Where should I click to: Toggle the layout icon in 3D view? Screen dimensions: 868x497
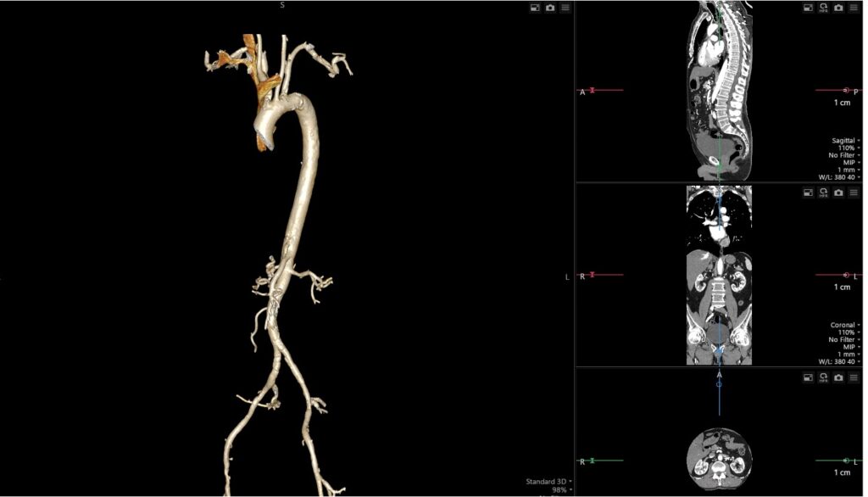click(535, 8)
